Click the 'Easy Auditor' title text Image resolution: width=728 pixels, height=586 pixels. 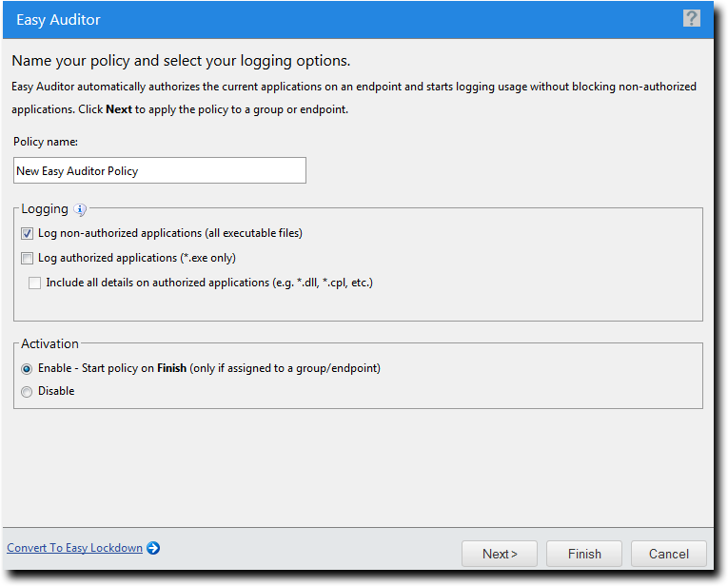[58, 20]
